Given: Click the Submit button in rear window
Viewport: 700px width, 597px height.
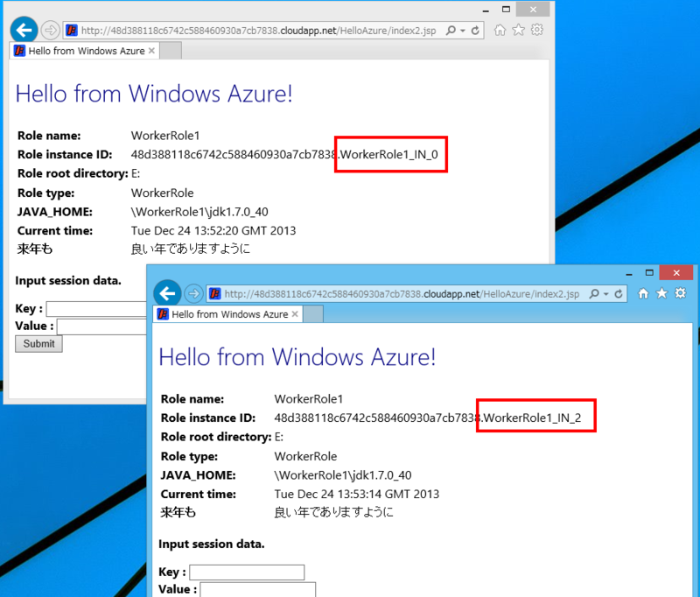Looking at the screenshot, I should [x=38, y=344].
